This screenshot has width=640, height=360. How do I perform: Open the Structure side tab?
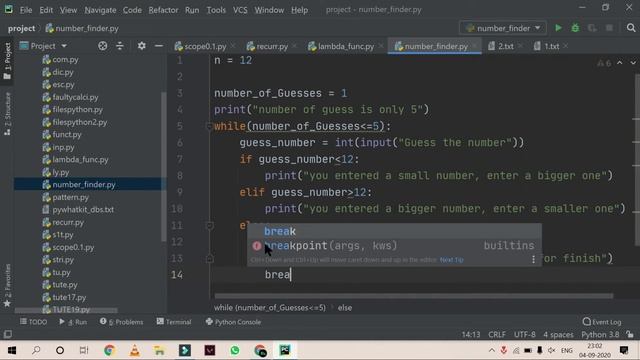pyautogui.click(x=7, y=113)
